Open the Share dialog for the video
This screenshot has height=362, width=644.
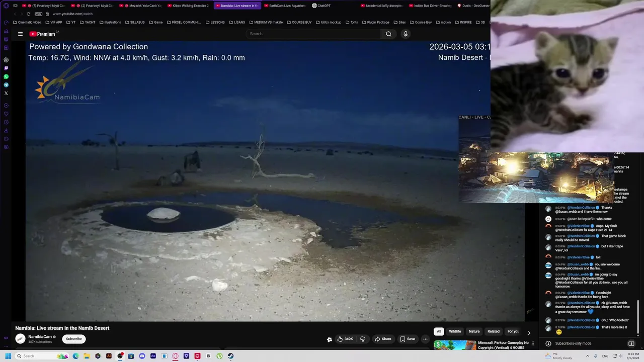point(383,339)
